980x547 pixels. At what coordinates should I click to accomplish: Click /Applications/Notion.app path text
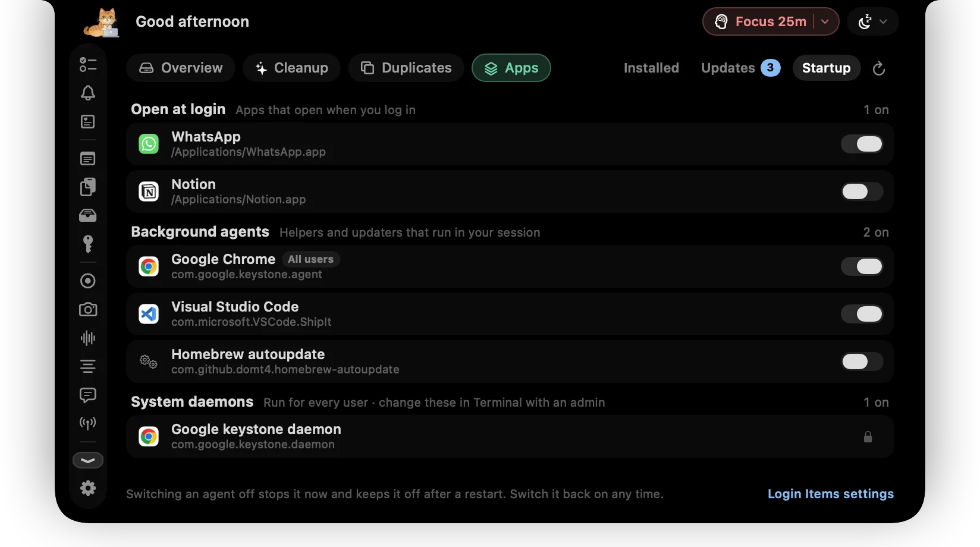point(238,200)
